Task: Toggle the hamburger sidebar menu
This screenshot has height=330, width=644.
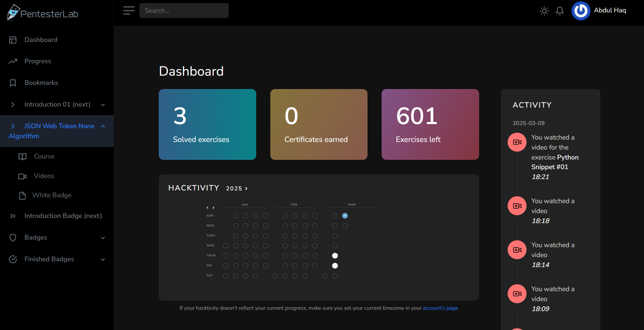Action: click(129, 11)
